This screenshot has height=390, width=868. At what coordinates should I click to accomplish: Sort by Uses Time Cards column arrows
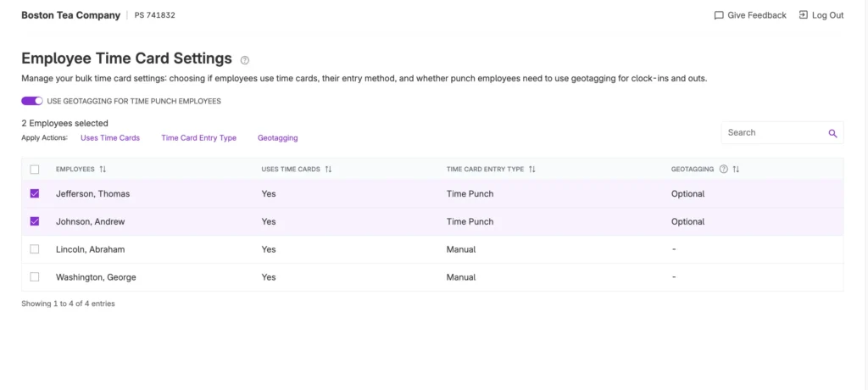pos(328,170)
